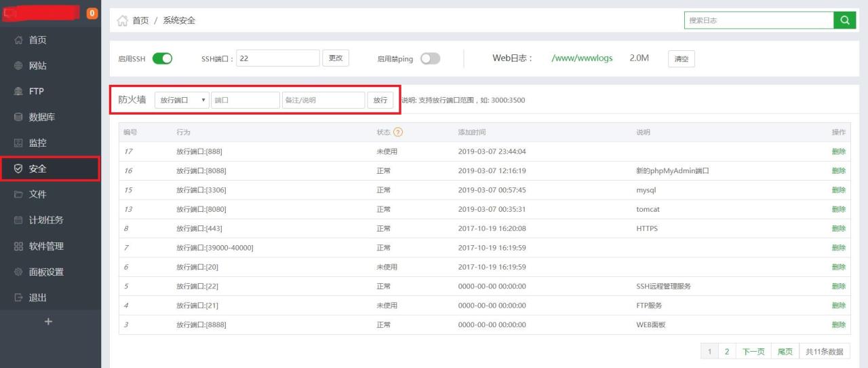
Task: Click the plus icon at sidebar bottom
Action: coord(48,322)
